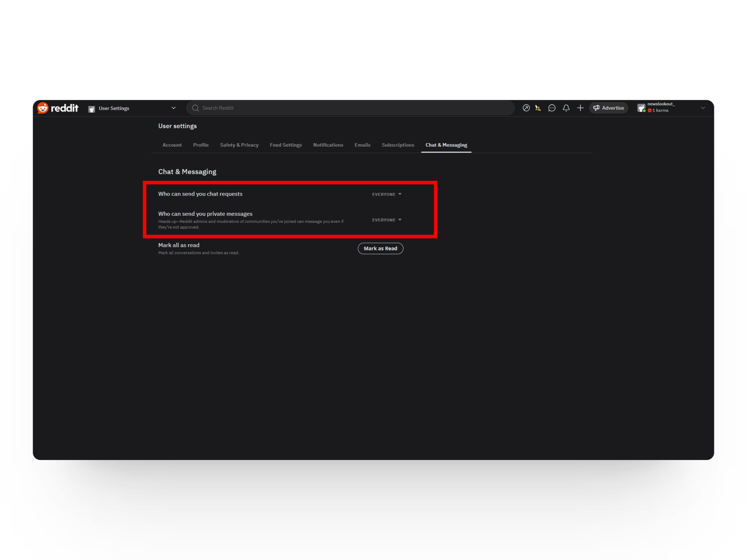Open private messages EVERYONE dropdown

[386, 220]
